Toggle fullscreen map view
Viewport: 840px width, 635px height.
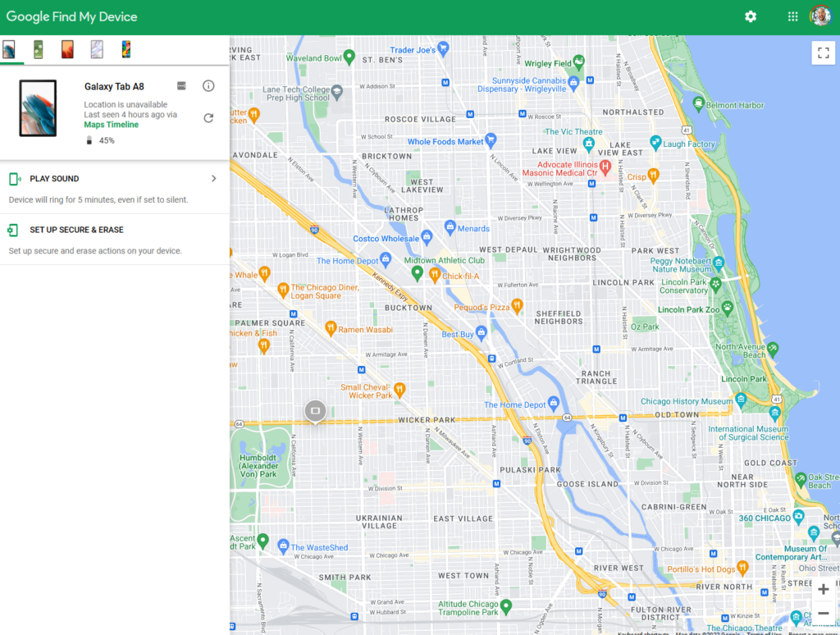tap(823, 53)
